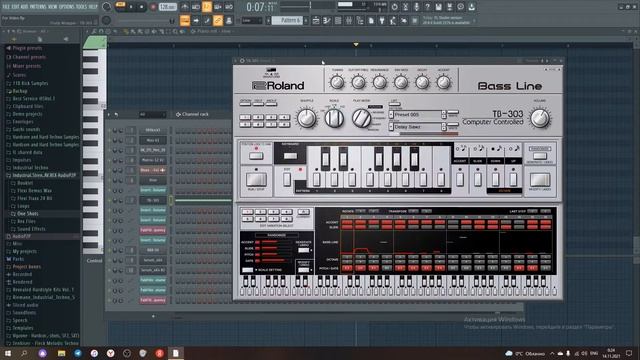The height and width of the screenshot is (360, 640).
Task: Click the render export audio icon
Action: 449,7
